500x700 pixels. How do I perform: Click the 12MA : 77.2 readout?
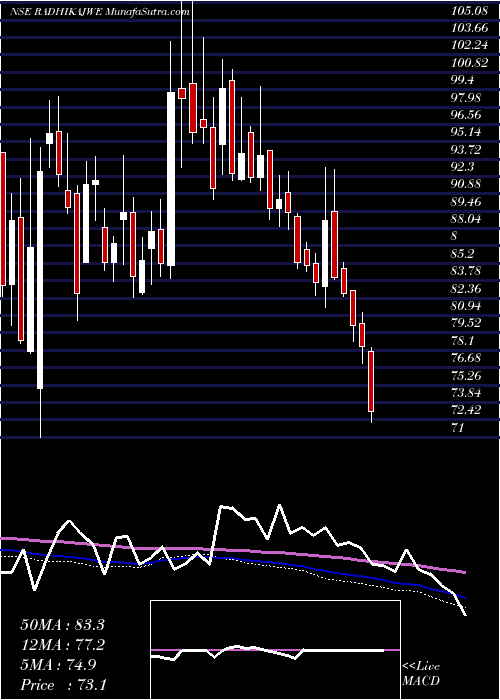(x=62, y=645)
